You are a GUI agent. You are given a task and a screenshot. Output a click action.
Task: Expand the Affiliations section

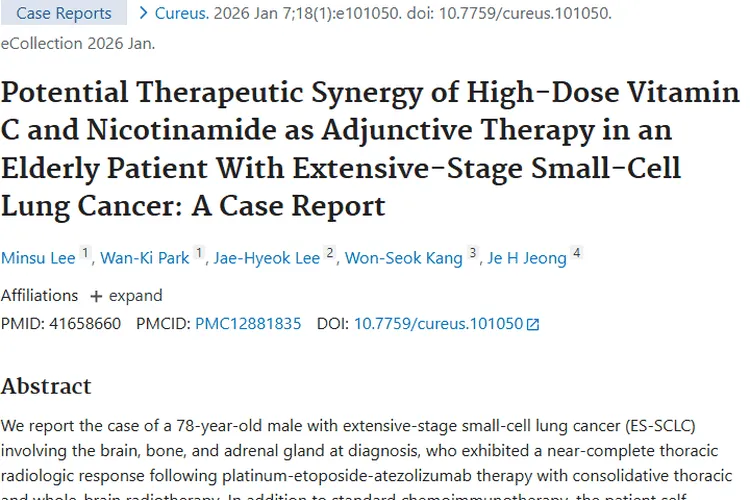pos(126,296)
